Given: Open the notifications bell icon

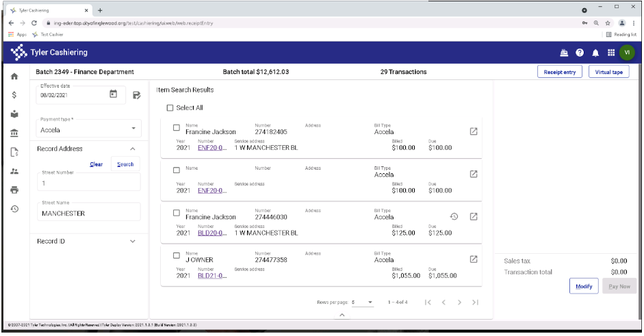Looking at the screenshot, I should click(x=595, y=53).
